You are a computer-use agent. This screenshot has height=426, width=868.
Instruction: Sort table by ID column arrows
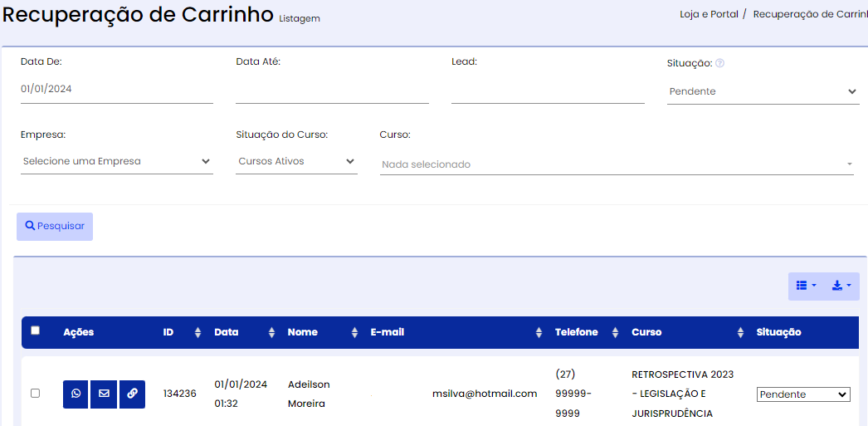[x=197, y=332]
